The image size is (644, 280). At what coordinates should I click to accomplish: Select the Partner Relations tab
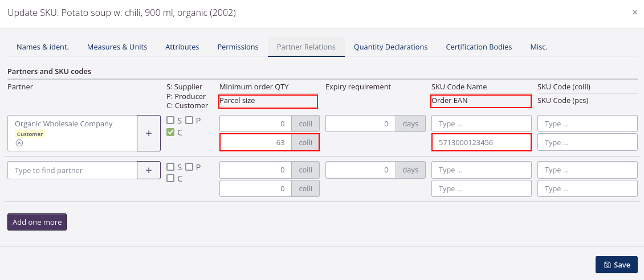[x=306, y=47]
